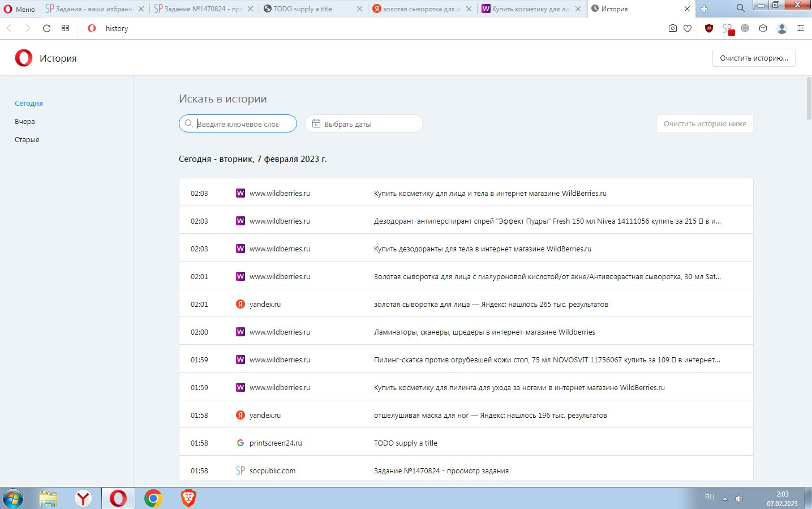Focus the Введите ключевое слово search field

[x=238, y=123]
